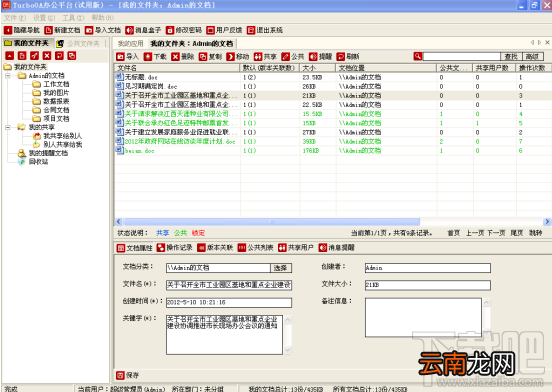This screenshot has width=552, height=392.
Task: Go to 首页 first page
Action: click(453, 233)
